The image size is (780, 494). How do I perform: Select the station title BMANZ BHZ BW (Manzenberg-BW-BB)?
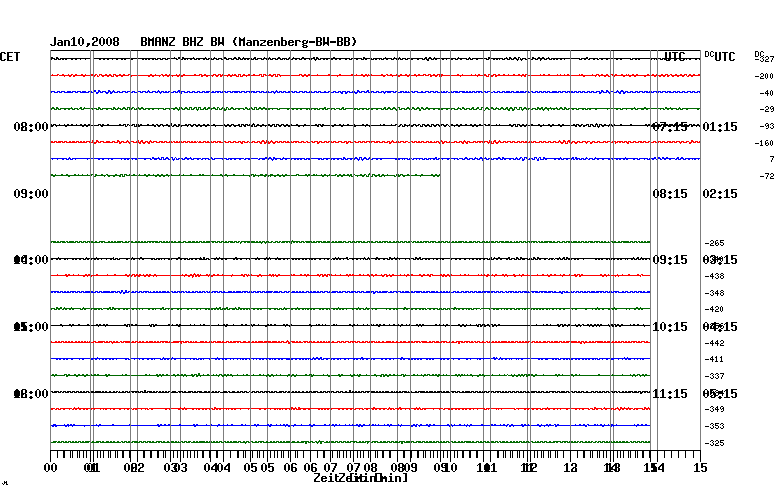coord(249,42)
